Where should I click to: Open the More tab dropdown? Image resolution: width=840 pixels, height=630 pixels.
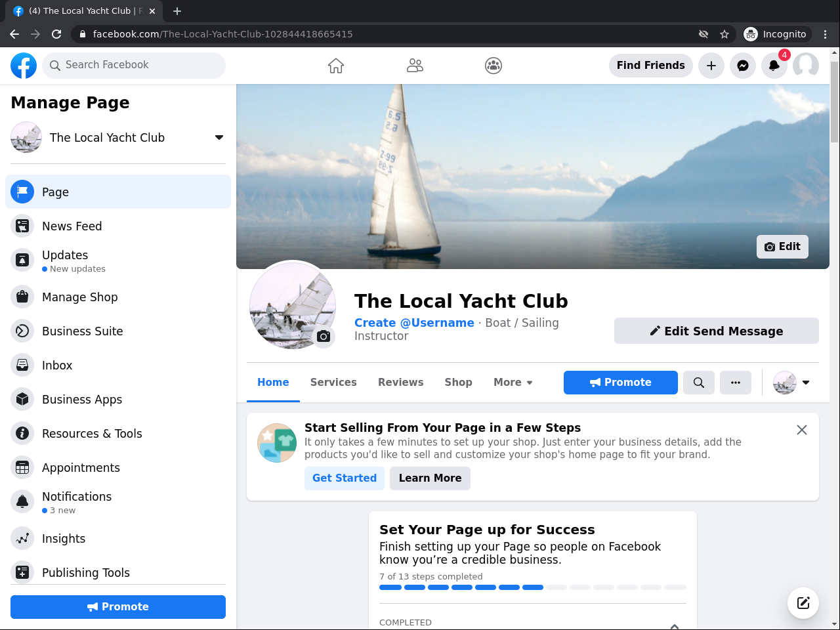(513, 383)
